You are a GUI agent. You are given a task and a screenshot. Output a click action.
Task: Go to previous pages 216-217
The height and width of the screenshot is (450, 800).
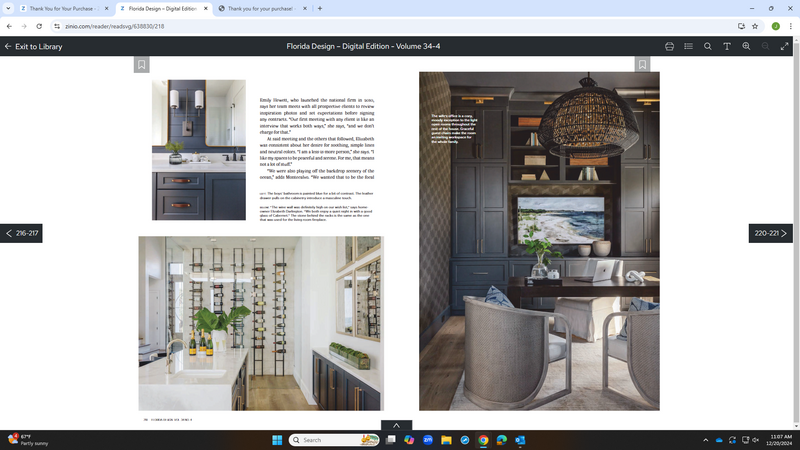21,233
